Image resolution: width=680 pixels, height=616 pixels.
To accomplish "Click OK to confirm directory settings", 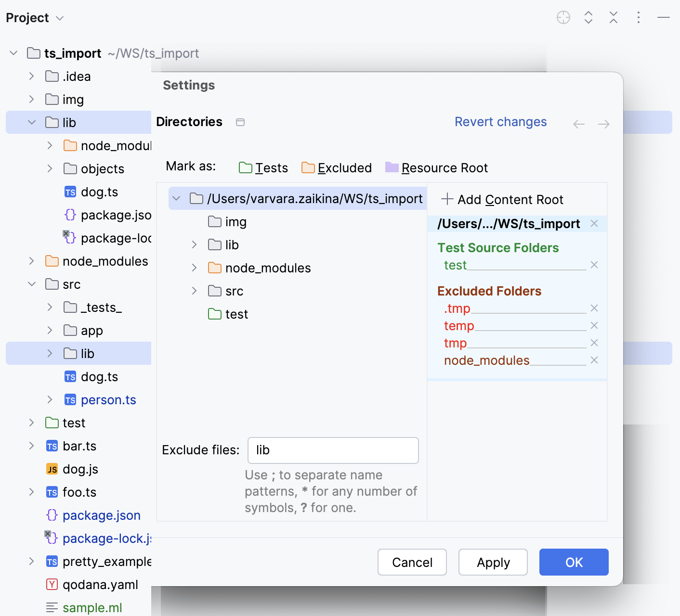I will pos(574,562).
